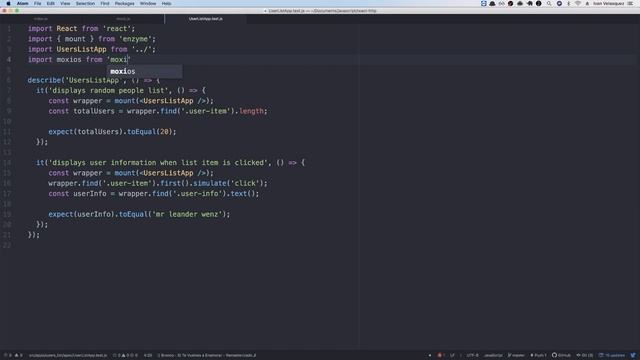The image size is (640, 360).
Task: Open the Notification Center icon
Action: (631, 3)
